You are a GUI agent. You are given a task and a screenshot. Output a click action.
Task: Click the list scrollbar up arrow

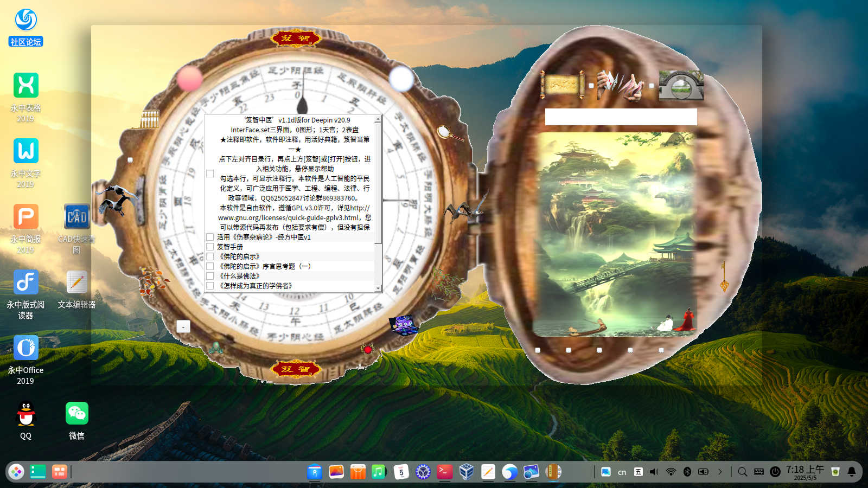coord(378,119)
